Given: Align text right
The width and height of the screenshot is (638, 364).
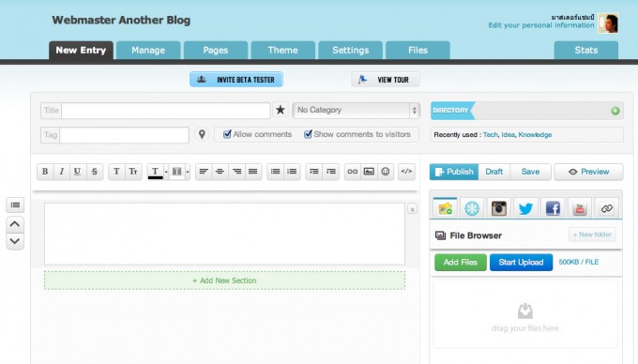Looking at the screenshot, I should 236,172.
